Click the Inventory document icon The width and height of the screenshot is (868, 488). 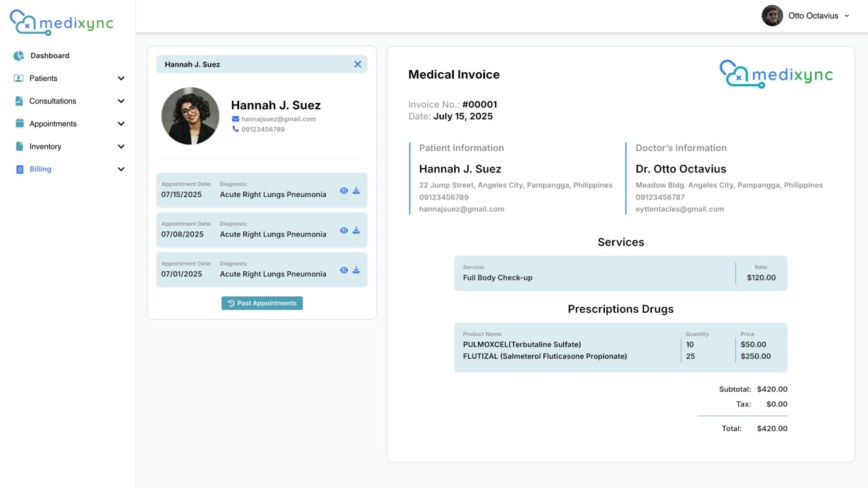coord(19,146)
